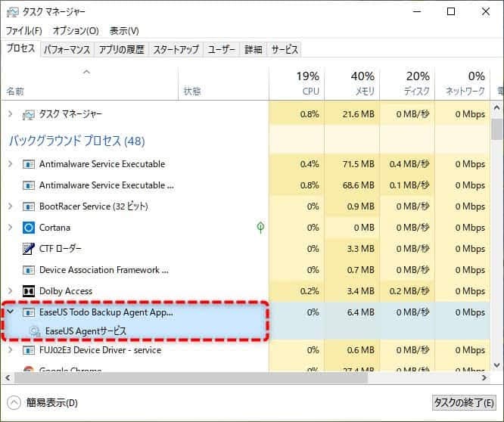Click the Dolby Access process icon
The height and width of the screenshot is (422, 504).
pyautogui.click(x=29, y=291)
